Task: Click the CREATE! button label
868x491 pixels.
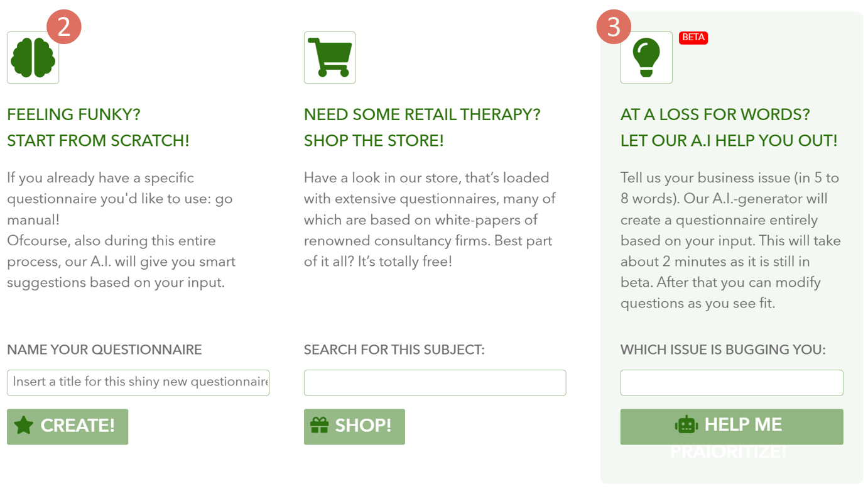Action: (78, 426)
